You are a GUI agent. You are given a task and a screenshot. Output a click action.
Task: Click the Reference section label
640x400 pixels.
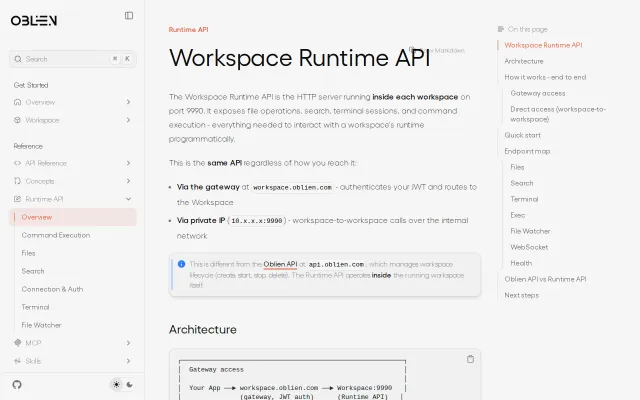coord(28,146)
